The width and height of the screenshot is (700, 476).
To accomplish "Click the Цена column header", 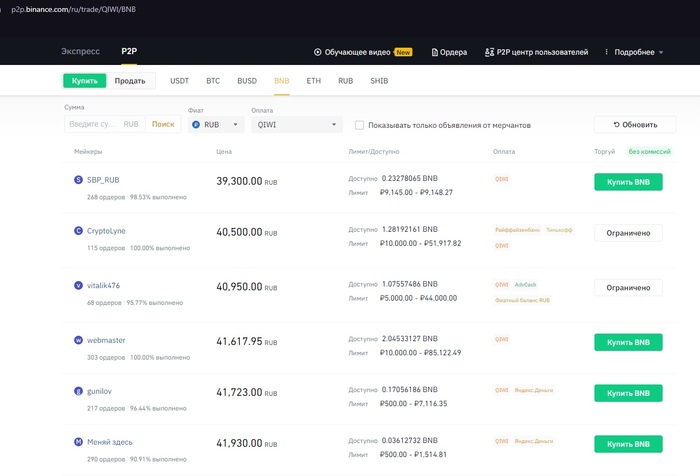I will pos(224,152).
